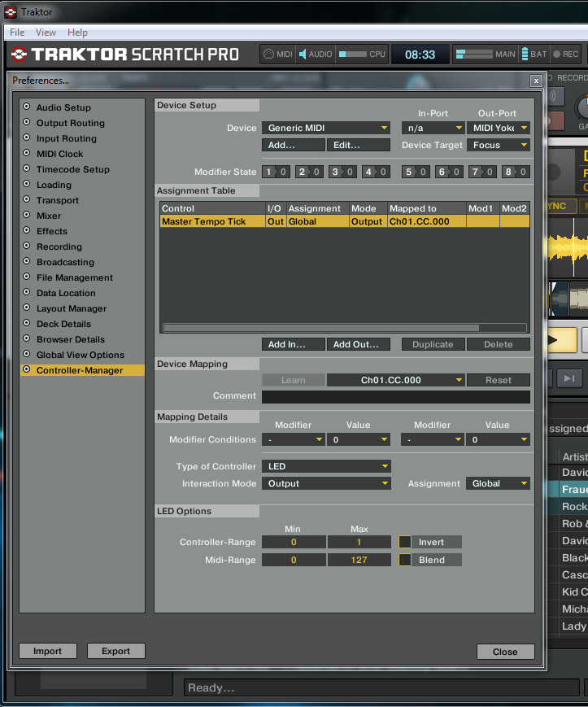This screenshot has width=588, height=707.
Task: Open Type of Controller LED dropdown
Action: [326, 466]
